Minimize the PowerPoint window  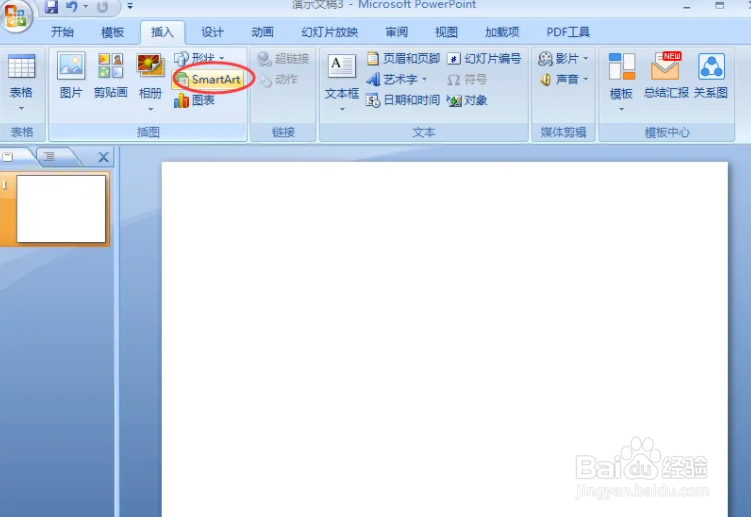tap(687, 6)
